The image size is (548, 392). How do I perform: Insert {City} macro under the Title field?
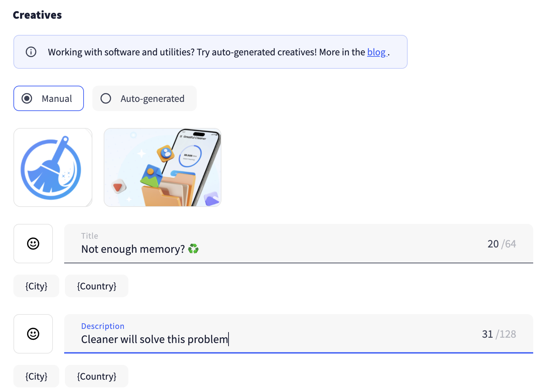click(36, 286)
